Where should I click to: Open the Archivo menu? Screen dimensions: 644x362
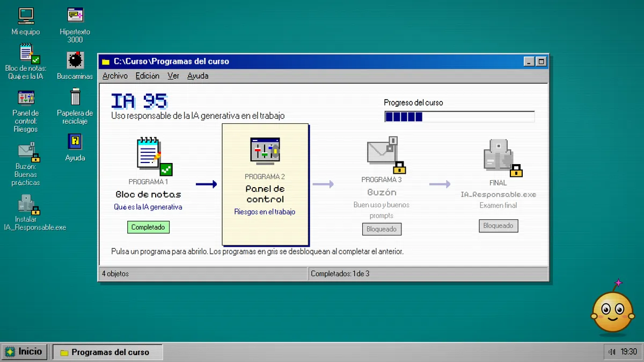[x=115, y=76]
